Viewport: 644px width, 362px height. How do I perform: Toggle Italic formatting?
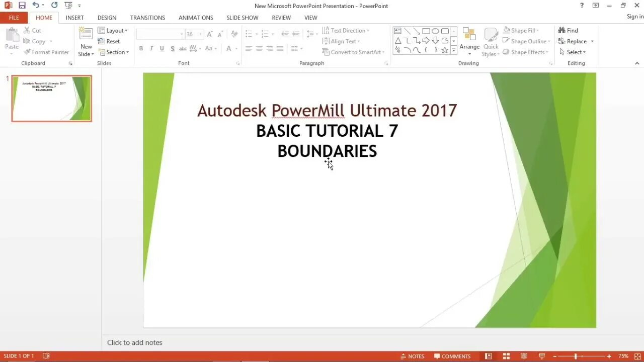151,49
